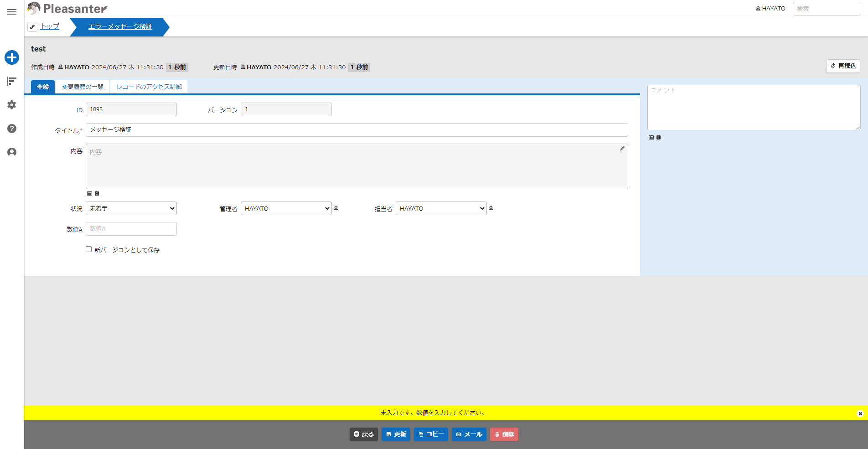Screen dimensions: 868x449
Task: Click the grid icon below the comment box
Action: [658, 138]
